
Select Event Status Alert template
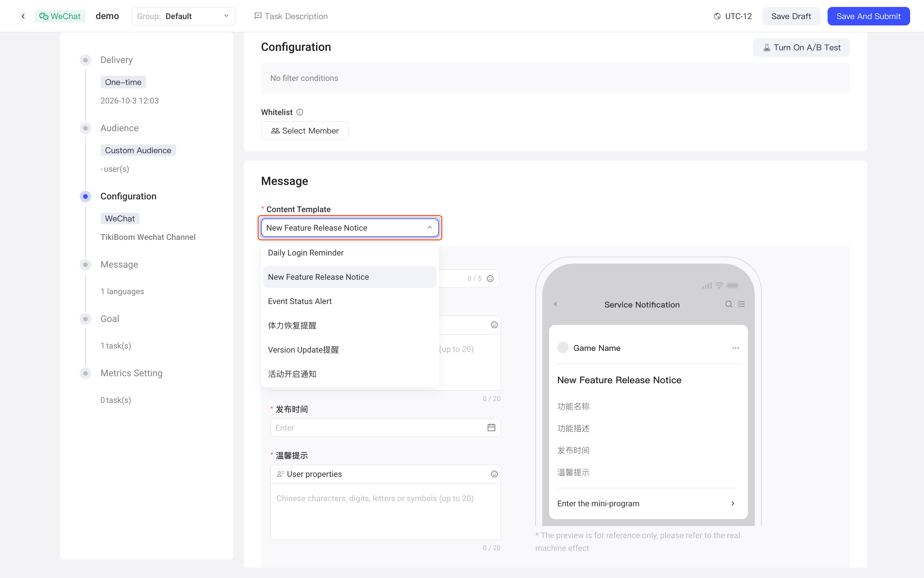click(x=350, y=301)
